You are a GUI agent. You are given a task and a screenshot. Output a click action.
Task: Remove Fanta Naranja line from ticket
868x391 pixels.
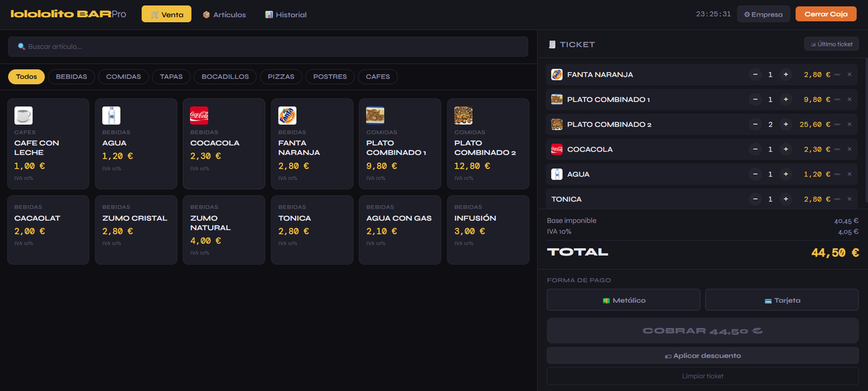[849, 75]
